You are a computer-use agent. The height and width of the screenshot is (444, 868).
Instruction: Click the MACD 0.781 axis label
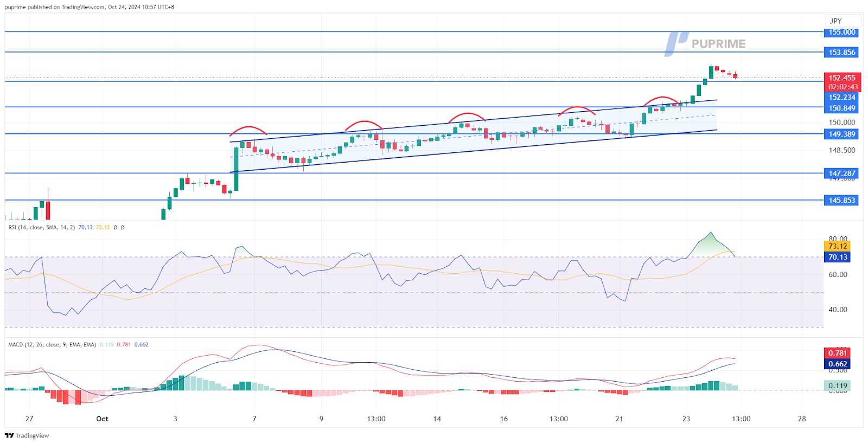click(x=838, y=353)
